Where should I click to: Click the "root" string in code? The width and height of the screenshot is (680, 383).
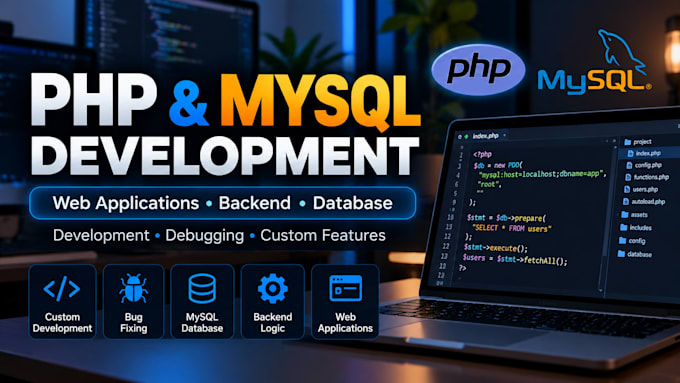pyautogui.click(x=489, y=184)
